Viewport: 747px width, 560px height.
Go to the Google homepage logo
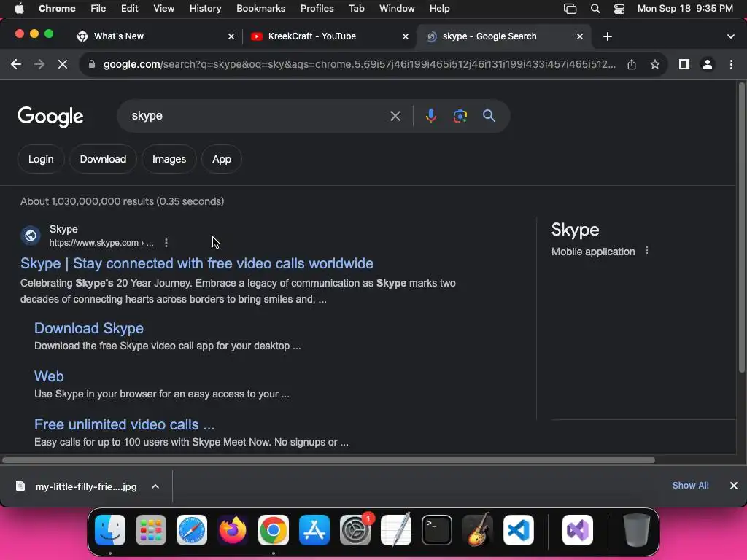[x=50, y=117]
